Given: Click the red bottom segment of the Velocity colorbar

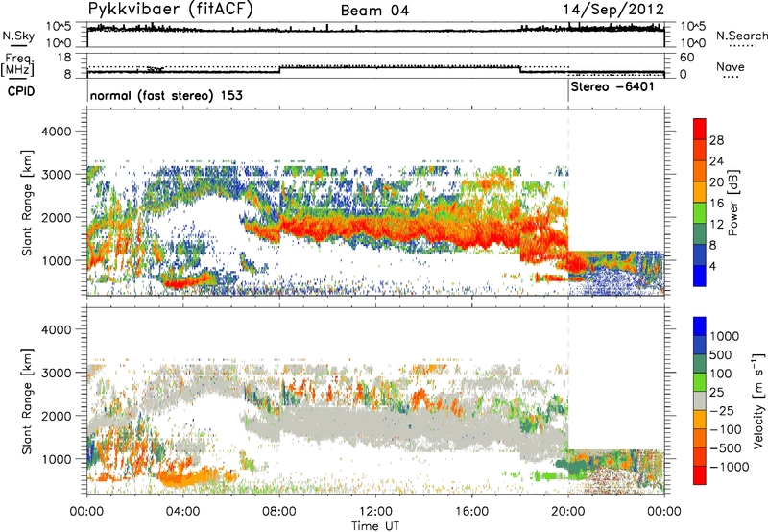Looking at the screenshot, I should pos(700,475).
